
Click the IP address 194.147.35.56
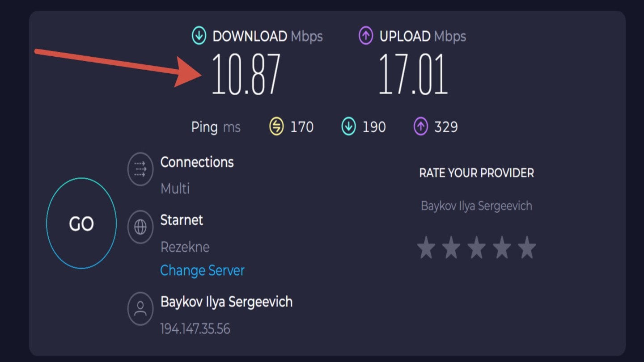pos(195,329)
